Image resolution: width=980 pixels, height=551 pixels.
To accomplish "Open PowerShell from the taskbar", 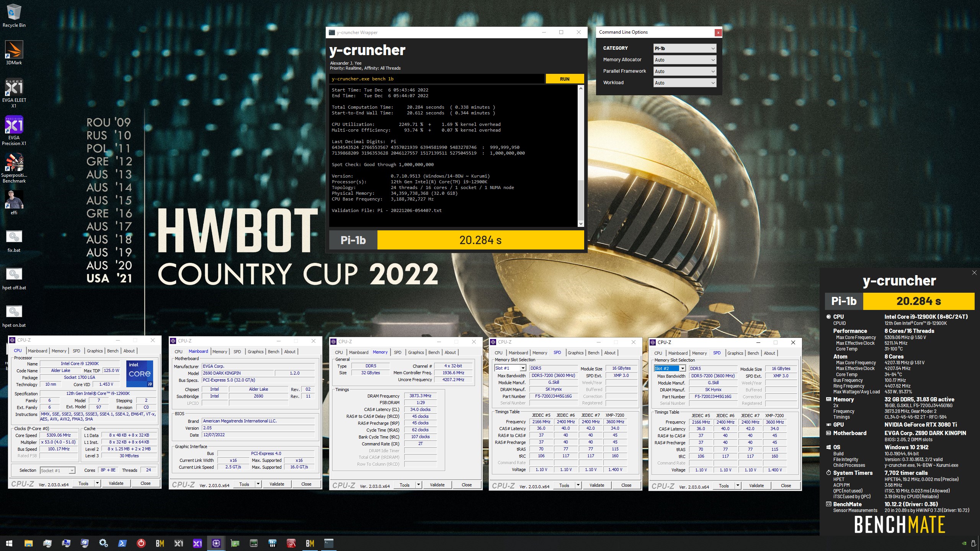I will click(122, 543).
